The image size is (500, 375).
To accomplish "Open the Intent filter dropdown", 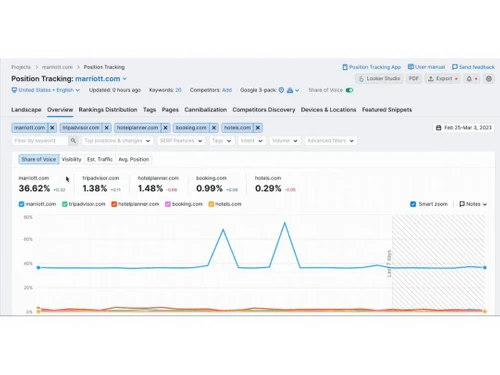I will [251, 141].
